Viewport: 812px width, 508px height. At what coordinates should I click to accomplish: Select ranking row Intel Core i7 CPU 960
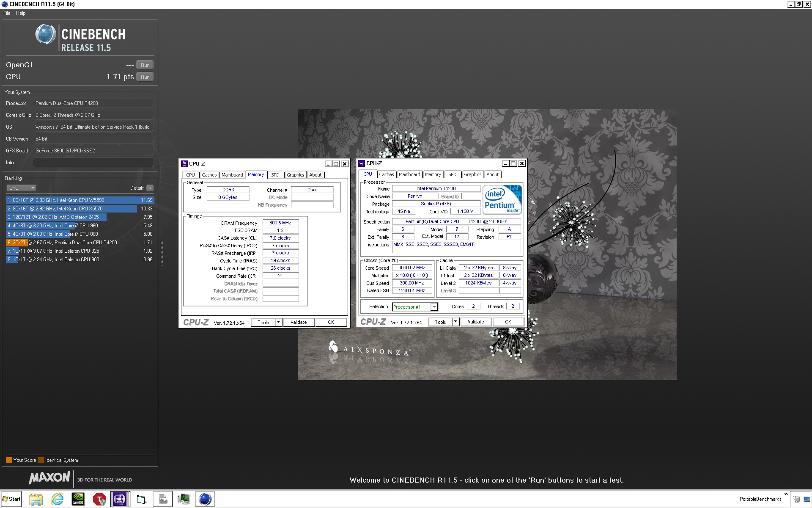[80, 226]
